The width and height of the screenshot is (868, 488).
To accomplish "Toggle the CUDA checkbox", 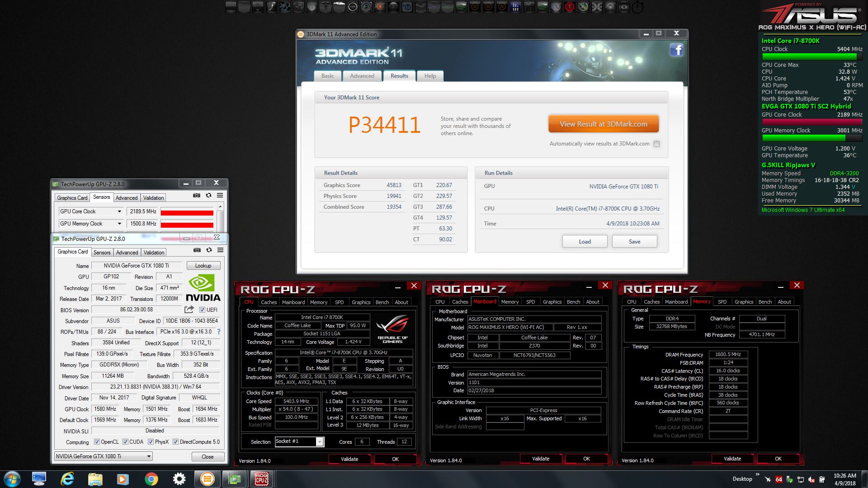I will click(125, 442).
